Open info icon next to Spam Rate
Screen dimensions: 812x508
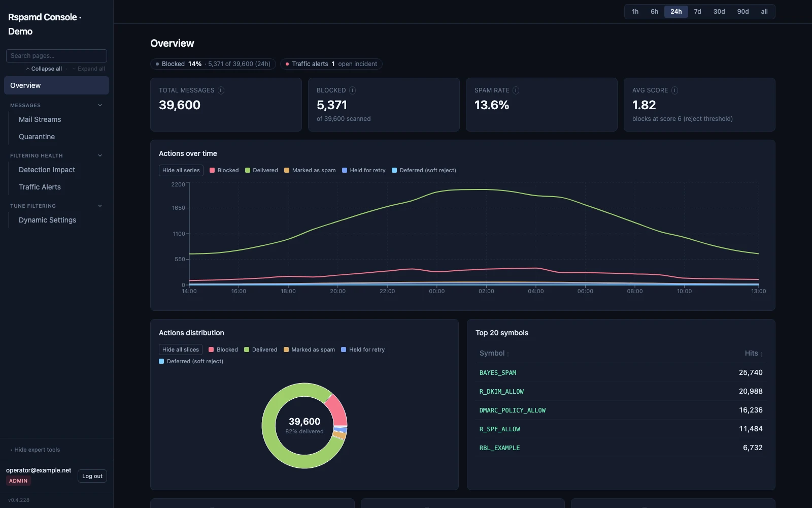[516, 90]
